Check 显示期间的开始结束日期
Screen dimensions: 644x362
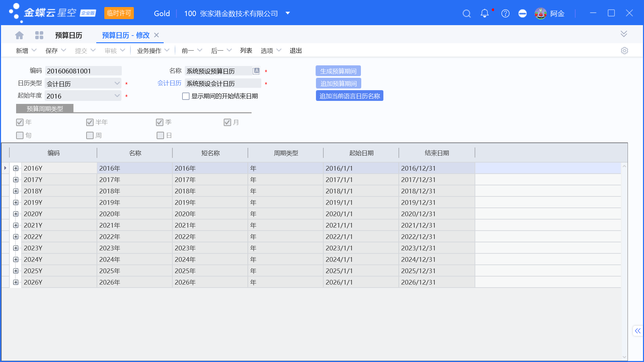pos(186,96)
